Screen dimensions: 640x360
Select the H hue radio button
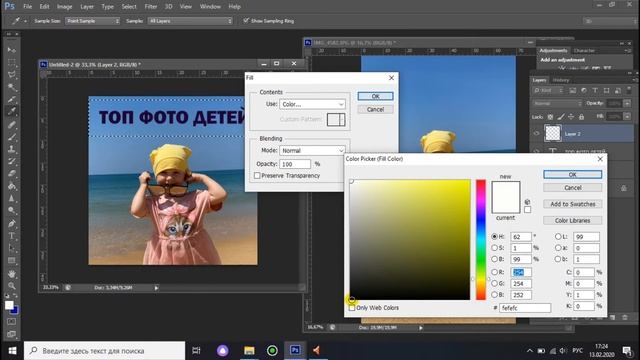pyautogui.click(x=495, y=237)
